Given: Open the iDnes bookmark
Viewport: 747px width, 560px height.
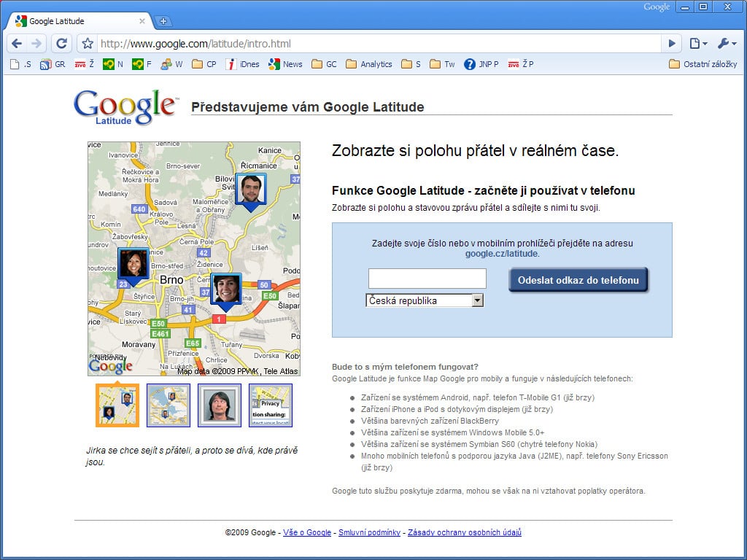Looking at the screenshot, I should click(x=244, y=64).
